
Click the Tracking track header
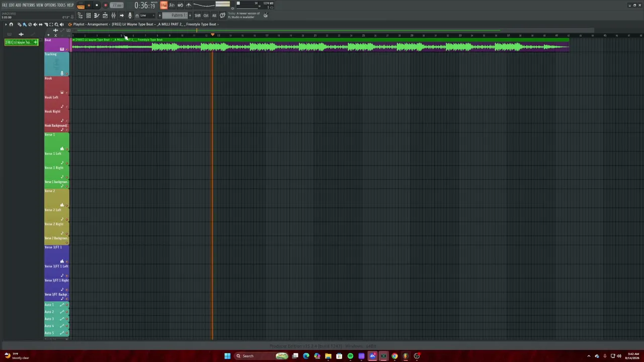coord(56,64)
